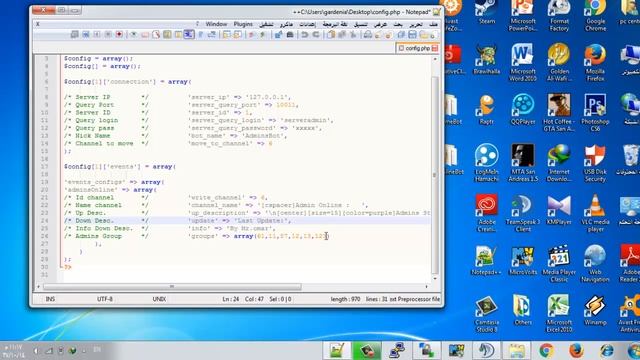Open Microsoft Excel 2010 desktop shortcut
This screenshot has width=640, height=360.
coord(559,313)
